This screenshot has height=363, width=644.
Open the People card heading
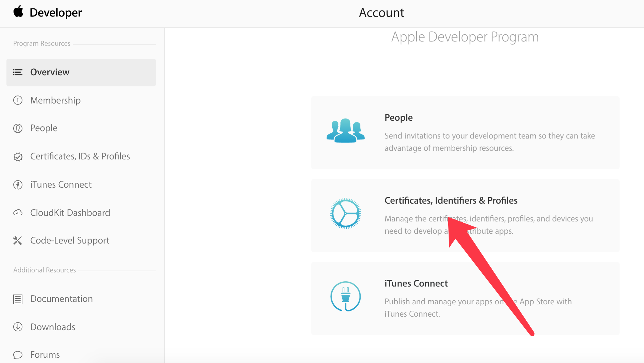tap(399, 118)
